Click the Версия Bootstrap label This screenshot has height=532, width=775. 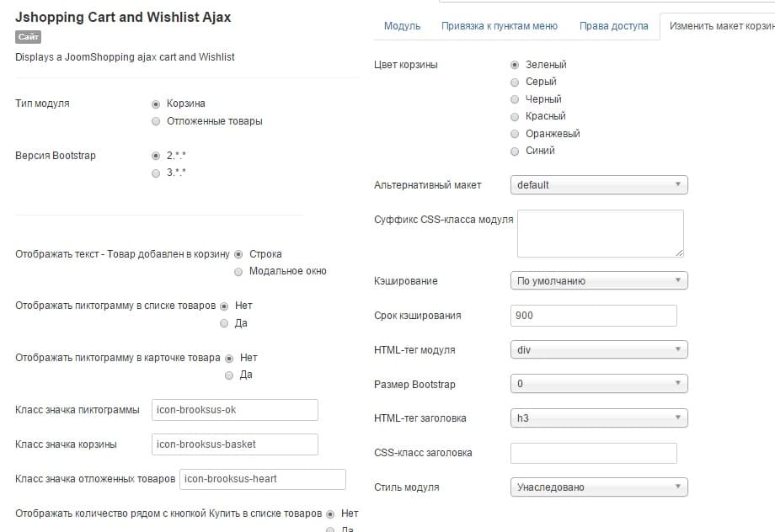coord(56,156)
